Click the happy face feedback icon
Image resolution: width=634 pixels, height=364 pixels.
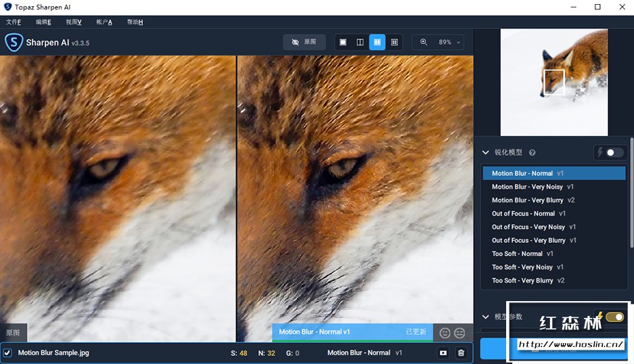[445, 332]
